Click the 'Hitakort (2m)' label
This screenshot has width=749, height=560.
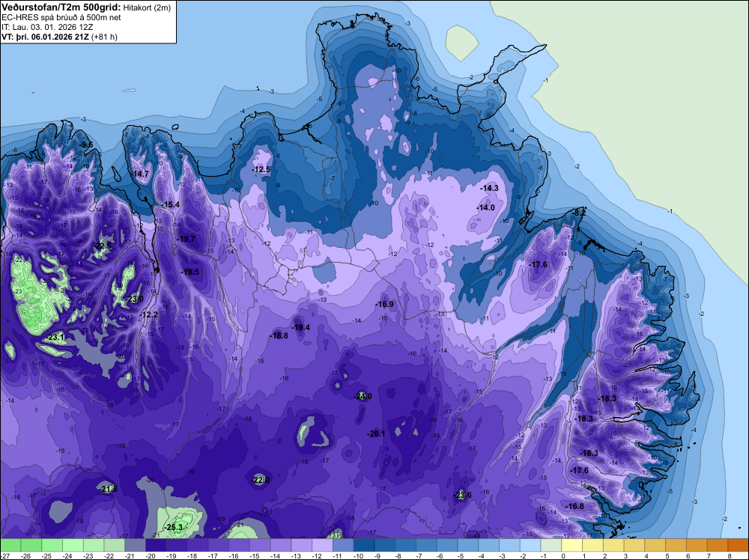click(x=147, y=7)
